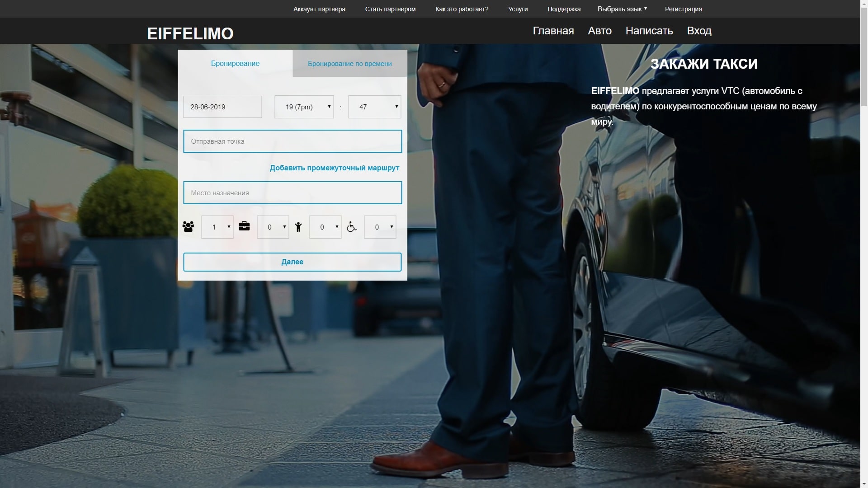Click the passengers group icon

click(x=188, y=226)
